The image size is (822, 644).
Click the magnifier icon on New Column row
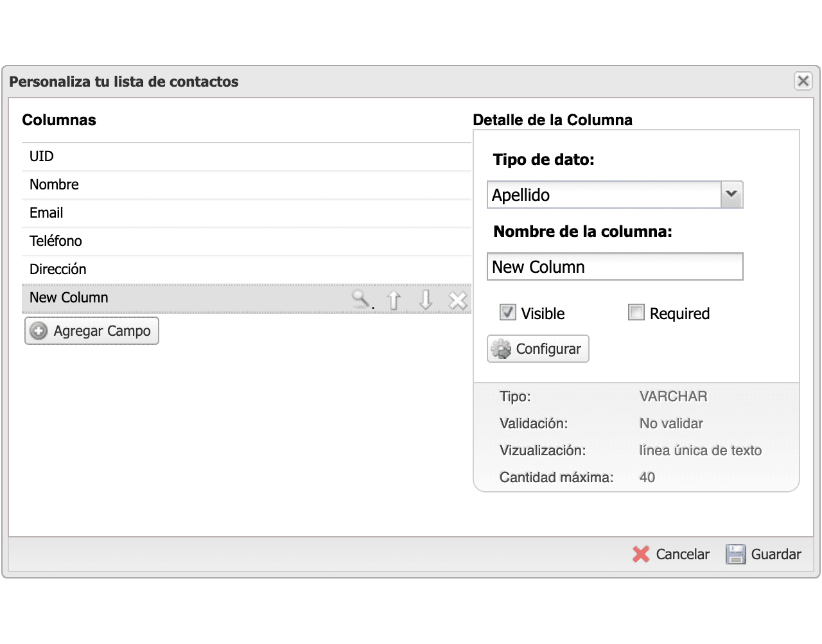tap(362, 299)
